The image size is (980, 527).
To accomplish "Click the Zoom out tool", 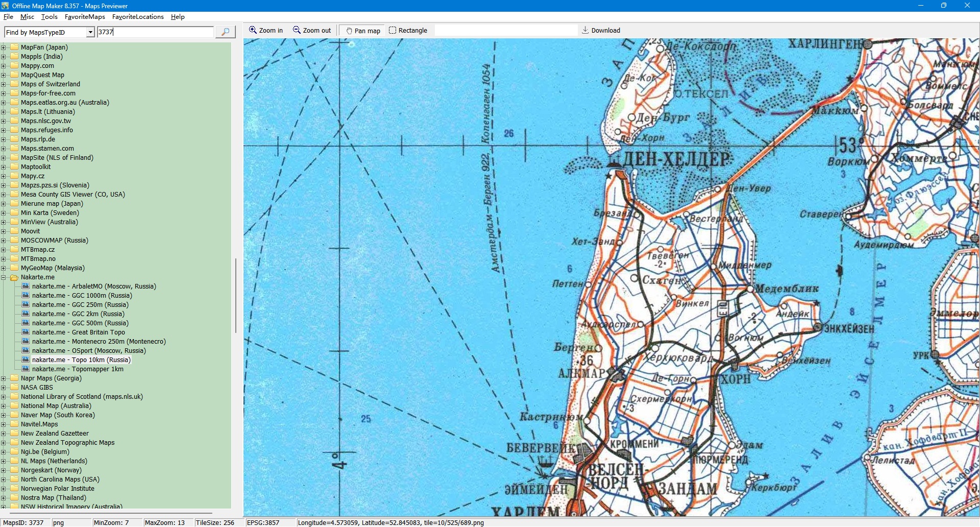I will [312, 31].
